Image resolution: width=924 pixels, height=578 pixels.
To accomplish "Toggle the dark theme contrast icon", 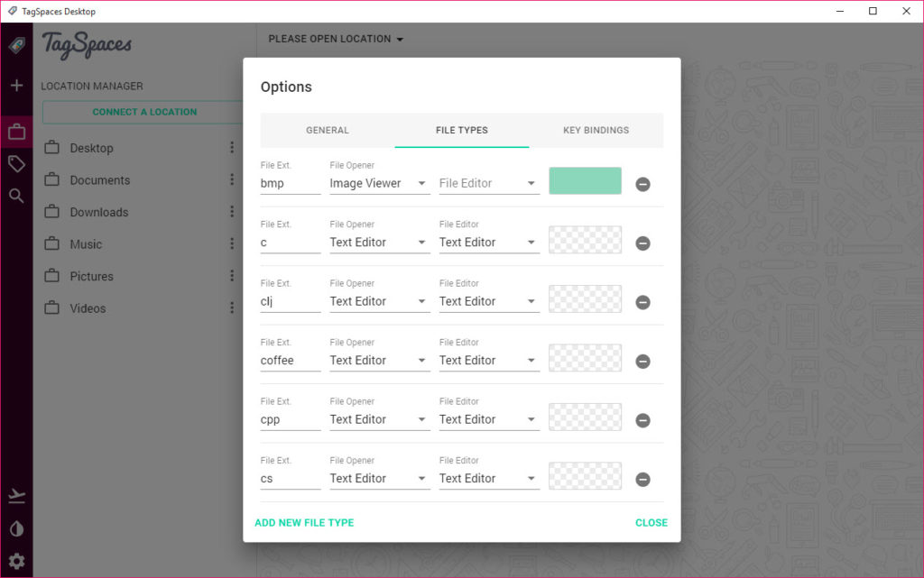I will coord(16,528).
